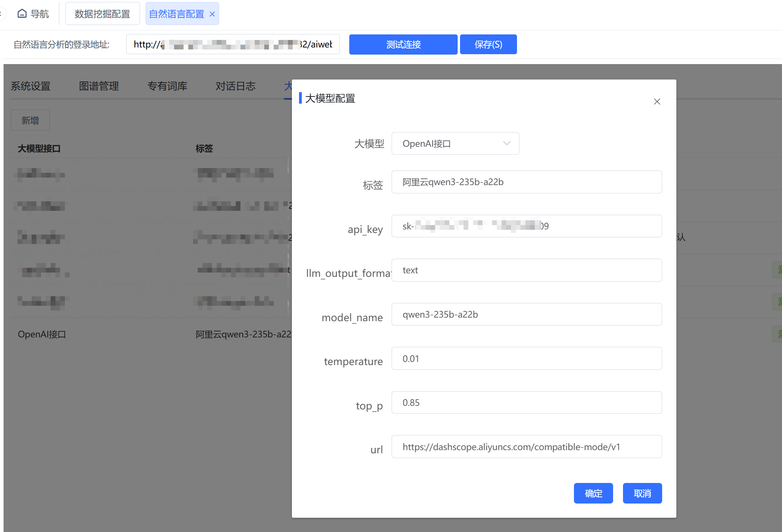Click the model_name input field
Viewport: 782px width, 532px height.
(x=526, y=314)
